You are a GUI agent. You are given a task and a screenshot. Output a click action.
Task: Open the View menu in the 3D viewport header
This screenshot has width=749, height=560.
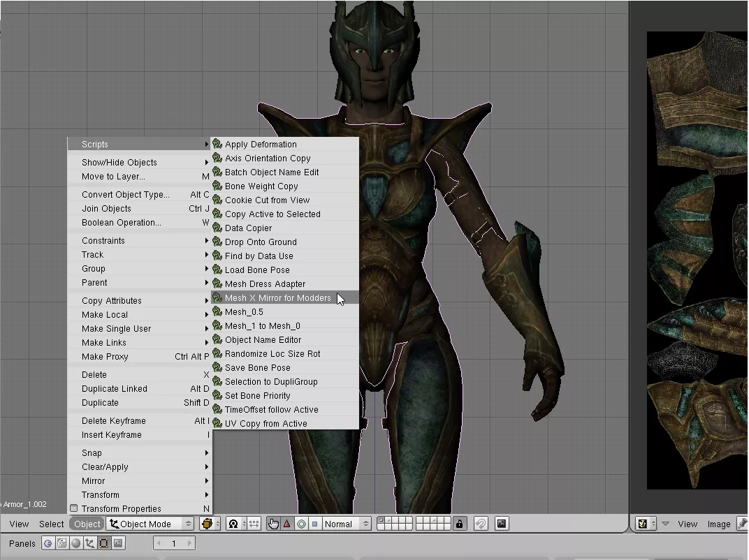pyautogui.click(x=19, y=524)
